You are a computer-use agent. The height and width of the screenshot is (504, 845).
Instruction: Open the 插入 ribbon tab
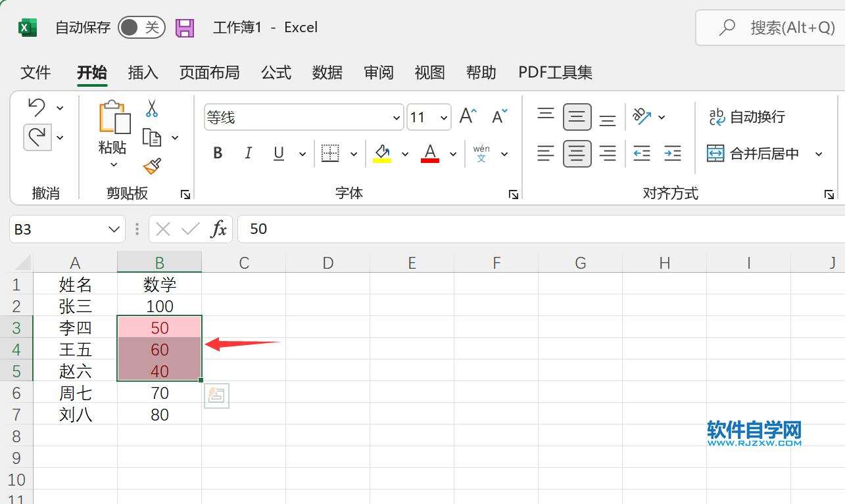pyautogui.click(x=143, y=72)
